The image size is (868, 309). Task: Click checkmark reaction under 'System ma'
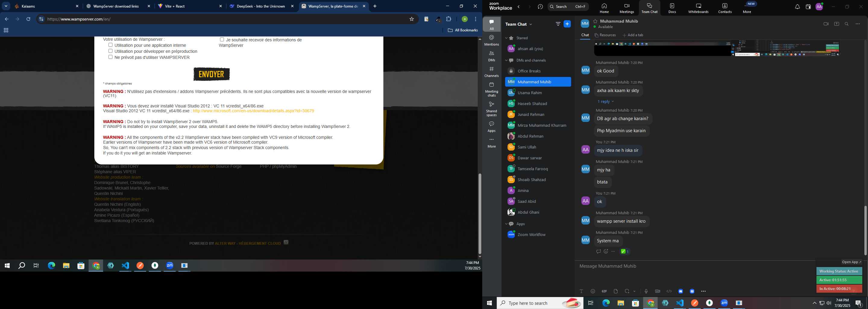[625, 251]
